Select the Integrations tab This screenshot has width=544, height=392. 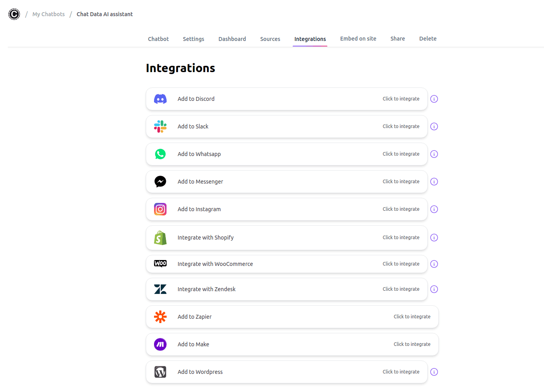(x=310, y=39)
